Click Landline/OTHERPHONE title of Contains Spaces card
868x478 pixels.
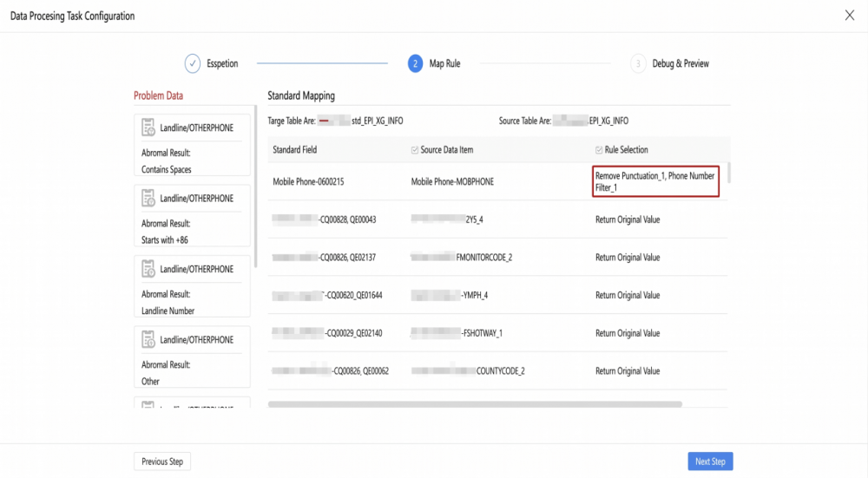(196, 128)
